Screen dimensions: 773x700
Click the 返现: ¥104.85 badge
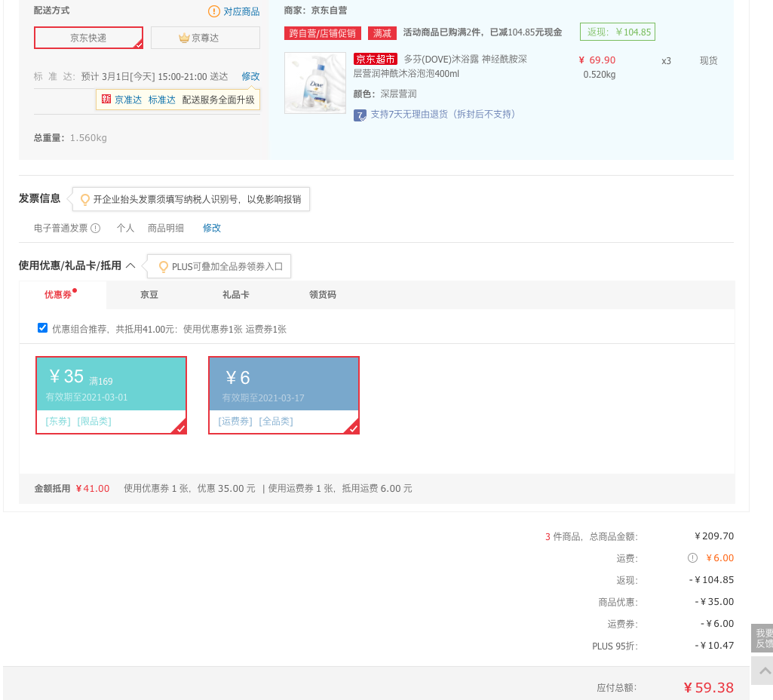pos(618,32)
